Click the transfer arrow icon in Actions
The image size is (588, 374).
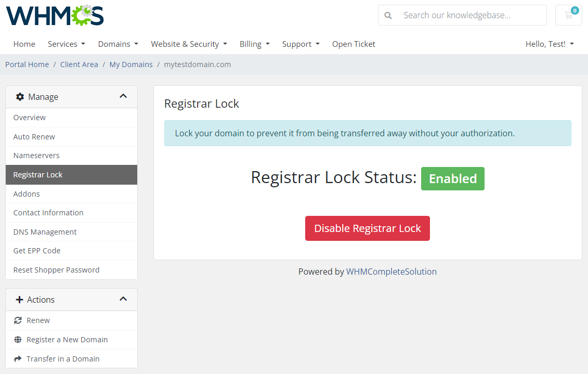17,358
